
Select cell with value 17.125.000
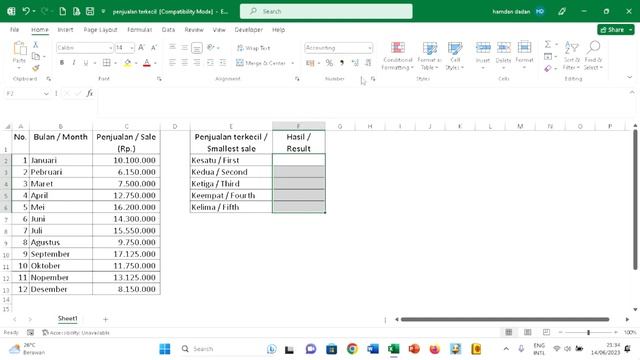coord(126,254)
